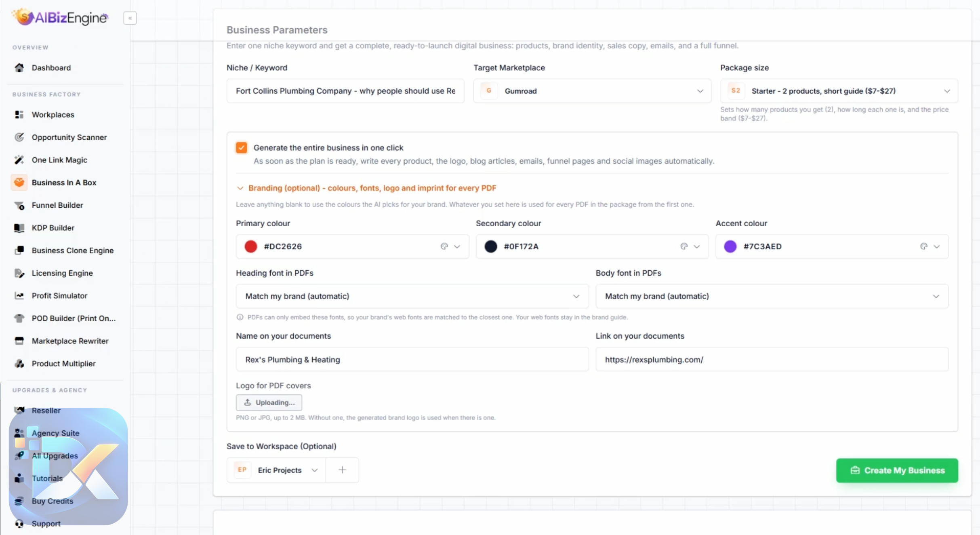Screen dimensions: 980x535
Task: Open the Heading font in PDFs dropdown
Action: [x=412, y=296]
